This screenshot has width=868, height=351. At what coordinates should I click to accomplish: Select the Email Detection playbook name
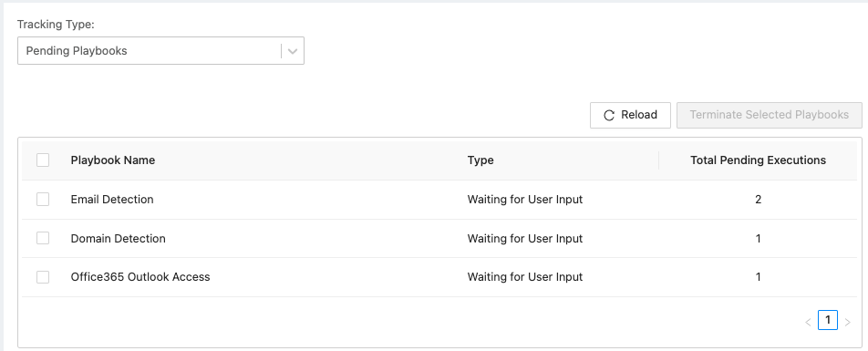click(x=112, y=200)
